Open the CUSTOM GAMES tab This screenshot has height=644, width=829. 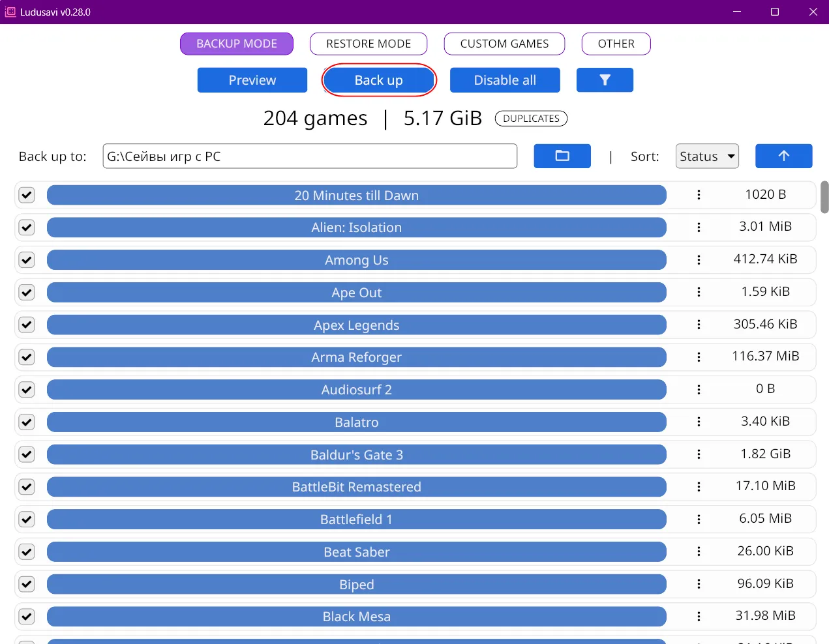point(504,44)
